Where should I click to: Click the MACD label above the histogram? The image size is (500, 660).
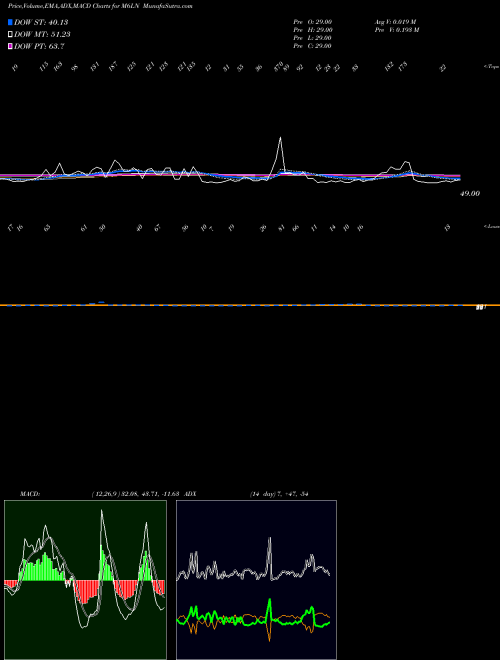point(30,494)
